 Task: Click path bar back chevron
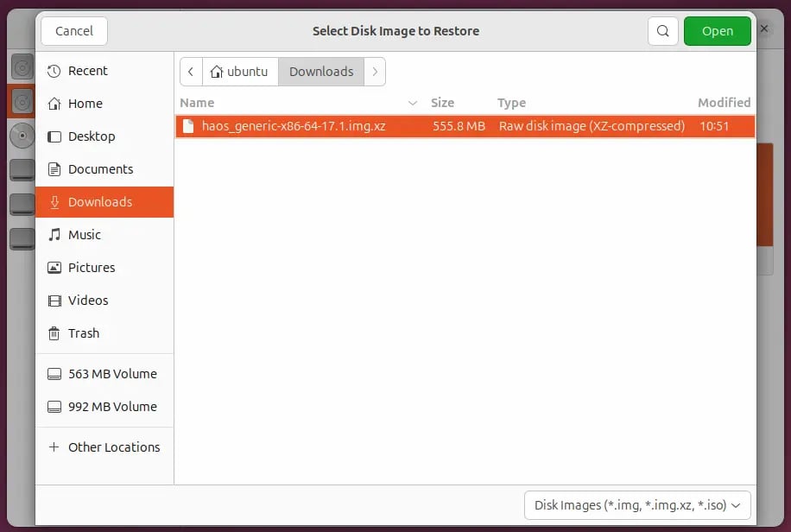pos(191,72)
